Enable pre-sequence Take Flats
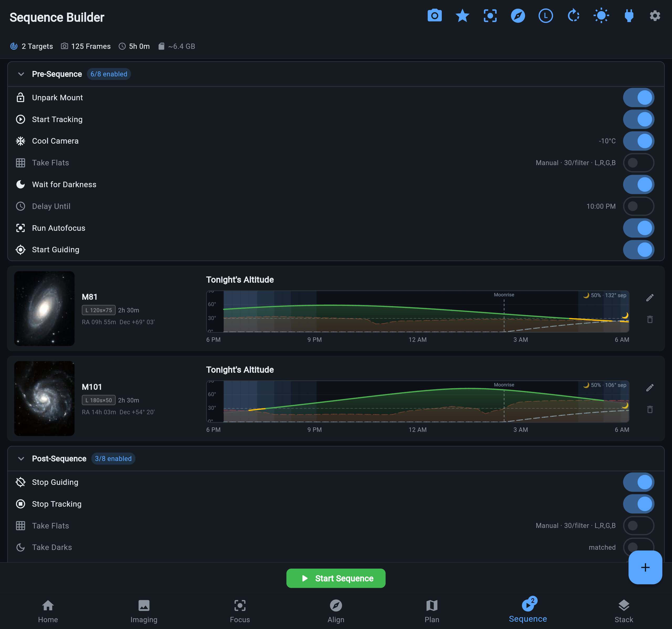This screenshot has width=672, height=629. pos(638,163)
